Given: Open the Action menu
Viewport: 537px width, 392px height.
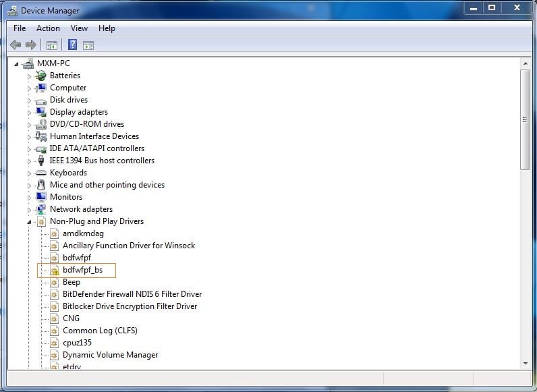Looking at the screenshot, I should pos(48,28).
